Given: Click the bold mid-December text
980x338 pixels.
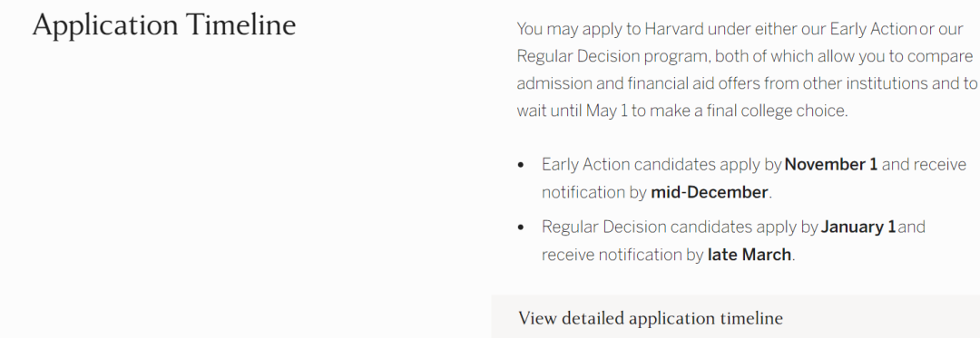Looking at the screenshot, I should tap(709, 192).
